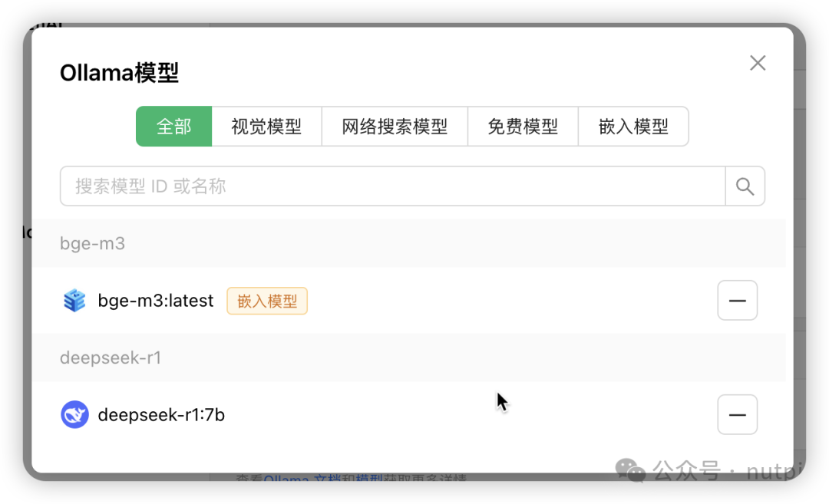Focus the 搜索模型 ID 或名称 search field
Image resolution: width=829 pixels, height=504 pixels.
[391, 186]
